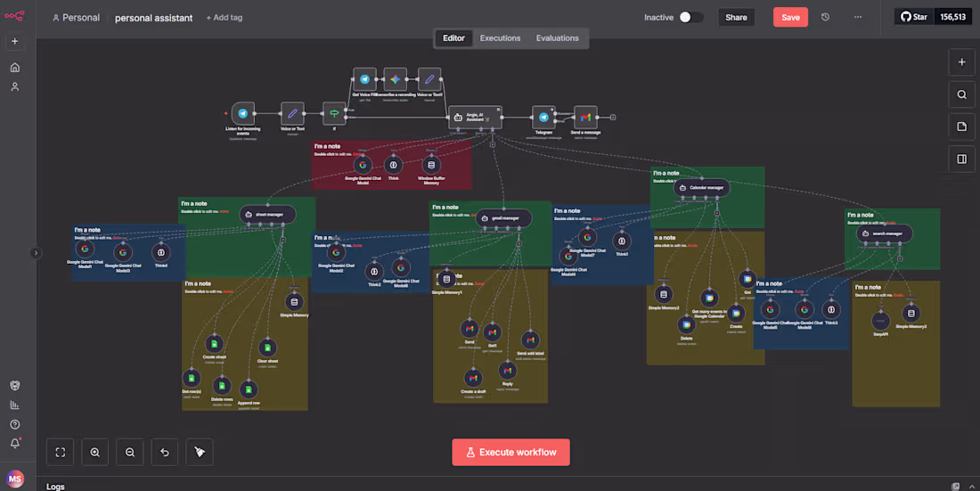Click the undo reset zoom arrow button
The width and height of the screenshot is (980, 491).
165,452
